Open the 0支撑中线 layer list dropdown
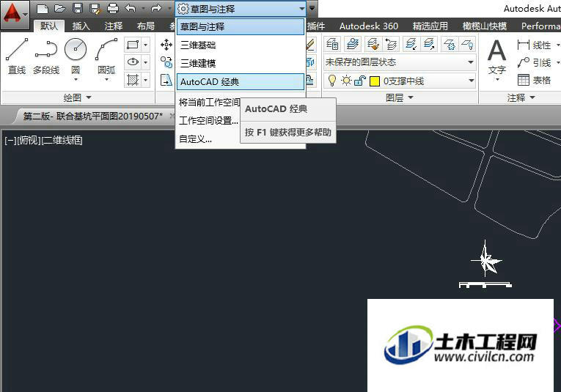Screen dimensions: 561x392 tap(472, 81)
